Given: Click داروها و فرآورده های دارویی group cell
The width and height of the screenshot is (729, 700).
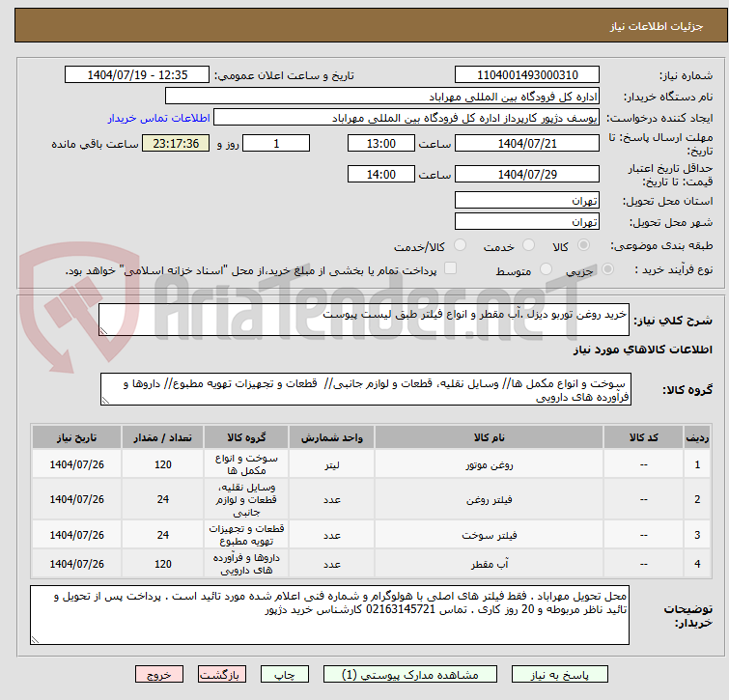Looking at the screenshot, I should click(246, 564).
